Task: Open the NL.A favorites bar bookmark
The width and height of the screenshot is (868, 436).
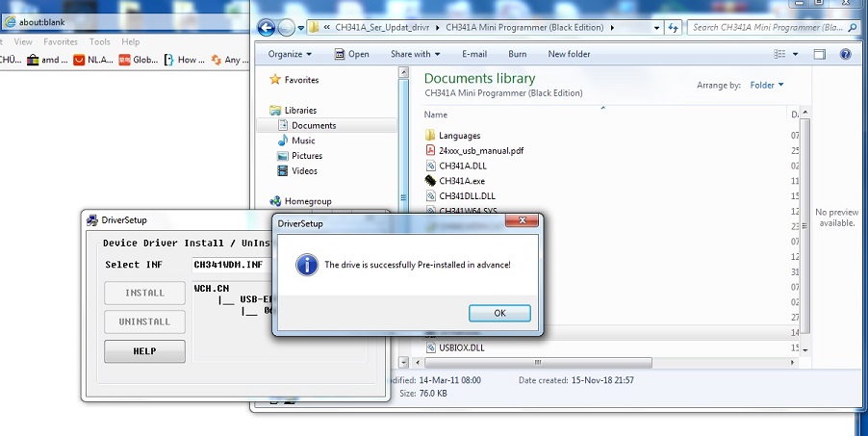Action: (x=93, y=60)
